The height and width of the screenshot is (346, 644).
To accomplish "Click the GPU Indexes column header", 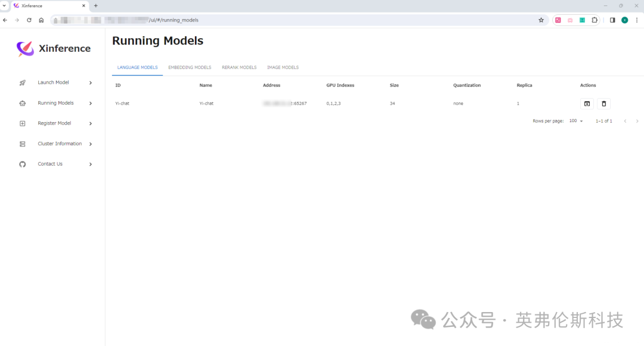I will 340,85.
